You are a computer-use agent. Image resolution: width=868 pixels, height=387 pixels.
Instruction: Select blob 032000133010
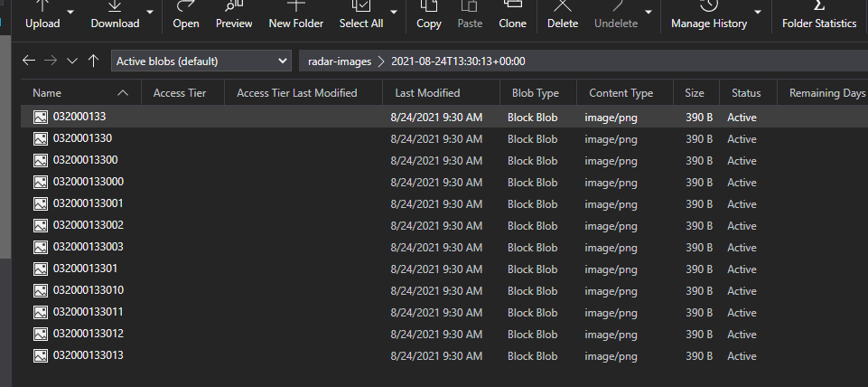444,290
